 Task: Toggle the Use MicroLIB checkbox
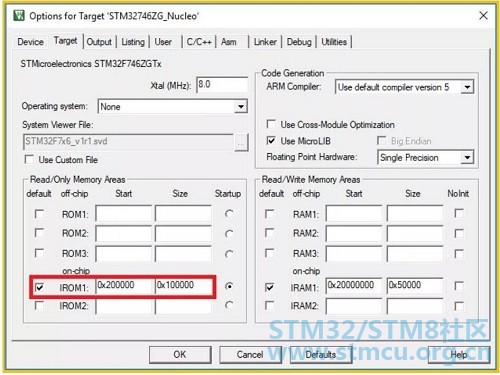(271, 141)
